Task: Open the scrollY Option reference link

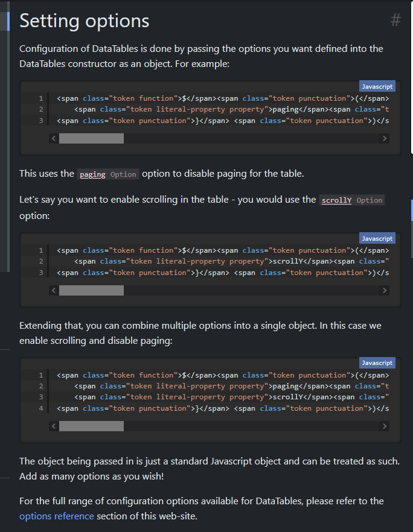Action: (353, 200)
